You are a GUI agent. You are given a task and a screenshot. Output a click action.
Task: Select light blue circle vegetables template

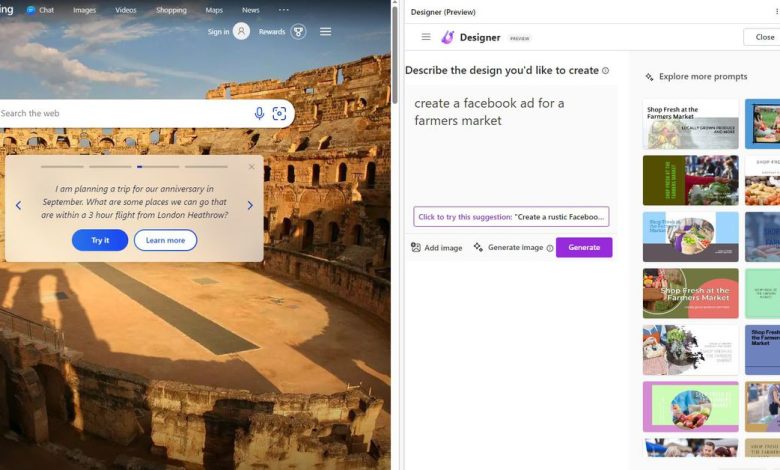(690, 237)
